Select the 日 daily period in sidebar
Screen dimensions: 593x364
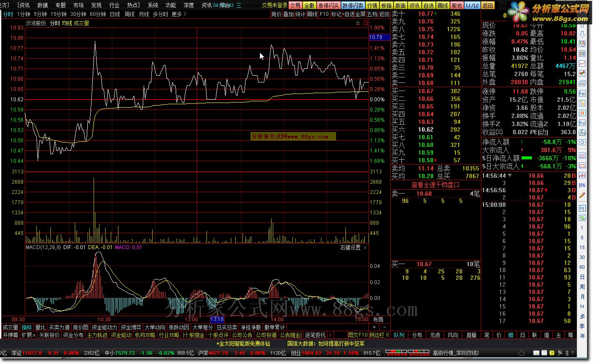pyautogui.click(x=582, y=277)
